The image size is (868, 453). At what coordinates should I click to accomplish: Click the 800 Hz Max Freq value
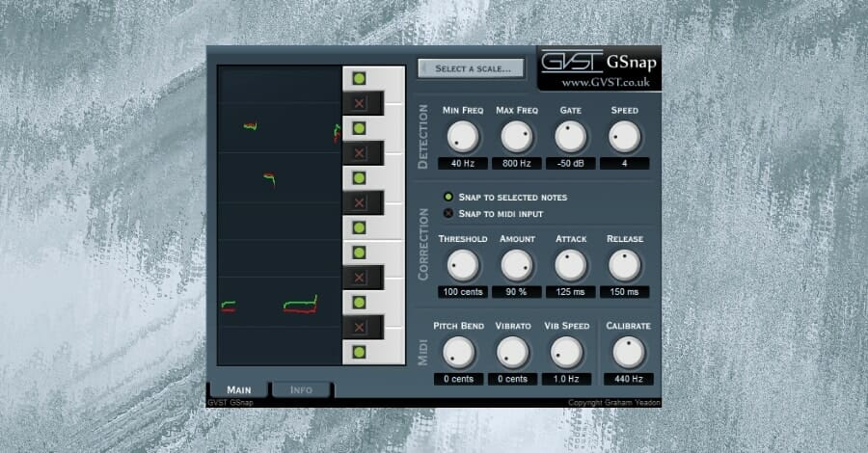[517, 164]
